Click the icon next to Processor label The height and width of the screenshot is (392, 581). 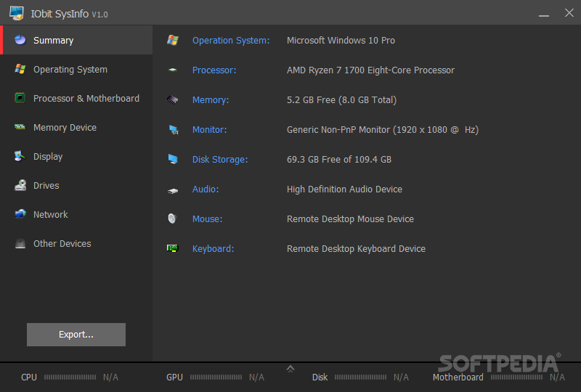tap(173, 70)
